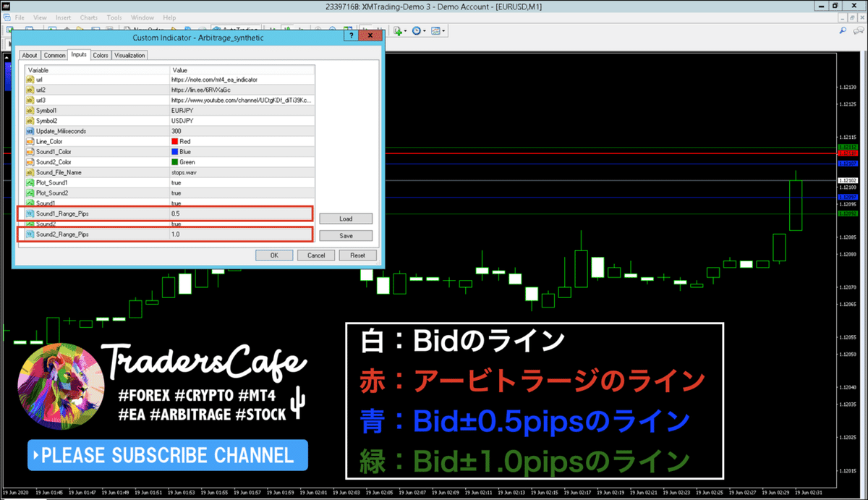The width and height of the screenshot is (868, 500).
Task: Click the double icon beside Sound1_Range_Pips
Action: [x=30, y=214]
